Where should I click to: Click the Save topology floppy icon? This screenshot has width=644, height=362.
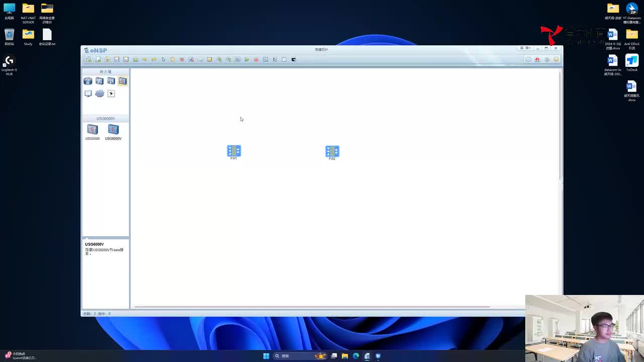(117, 59)
